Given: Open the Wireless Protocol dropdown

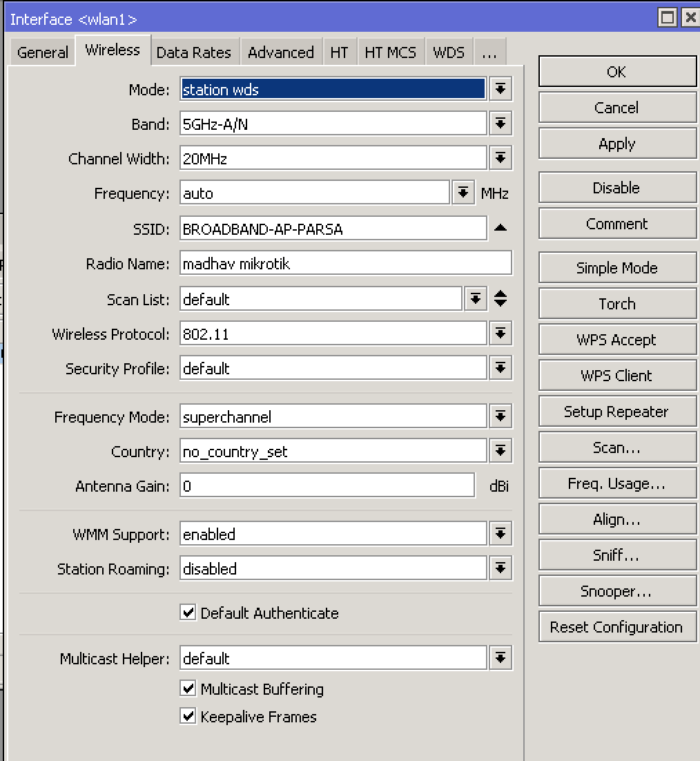Looking at the screenshot, I should tap(500, 333).
